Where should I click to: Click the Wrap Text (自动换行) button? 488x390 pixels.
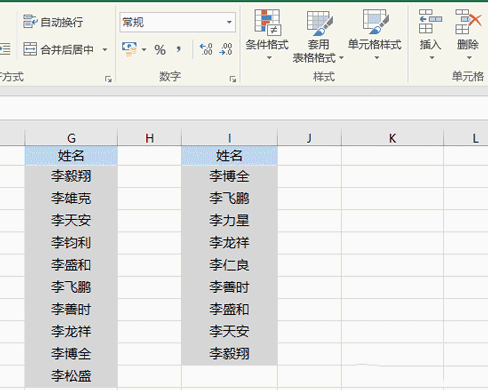click(x=53, y=22)
